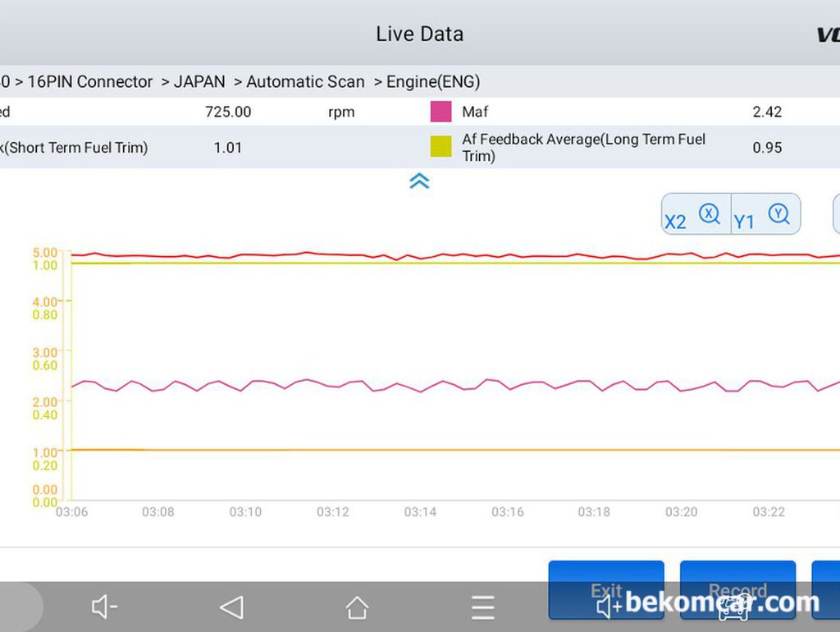840x632 pixels.
Task: Tap the 03:22 time axis label
Action: 769,512
